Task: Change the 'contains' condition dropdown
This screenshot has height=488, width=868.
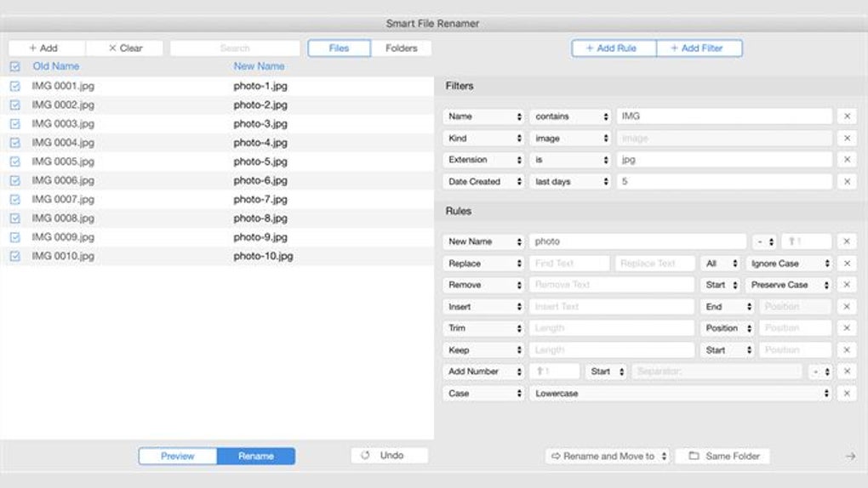Action: point(570,116)
